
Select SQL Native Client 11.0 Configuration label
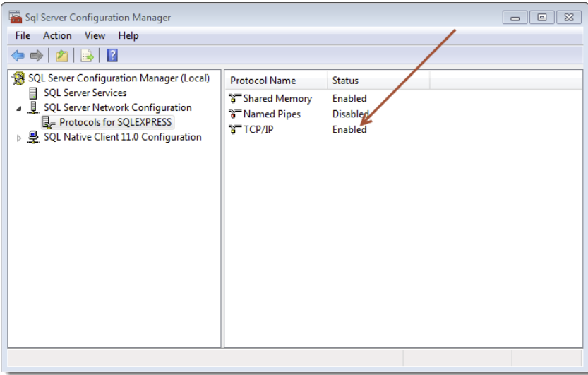(123, 137)
